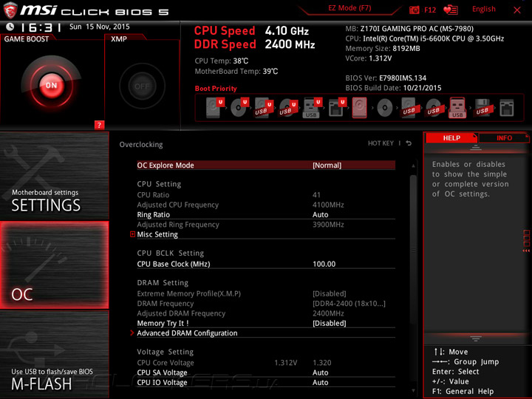Viewport: 532px width, 399px height.
Task: Switch to the HELP tab
Action: pyautogui.click(x=451, y=138)
